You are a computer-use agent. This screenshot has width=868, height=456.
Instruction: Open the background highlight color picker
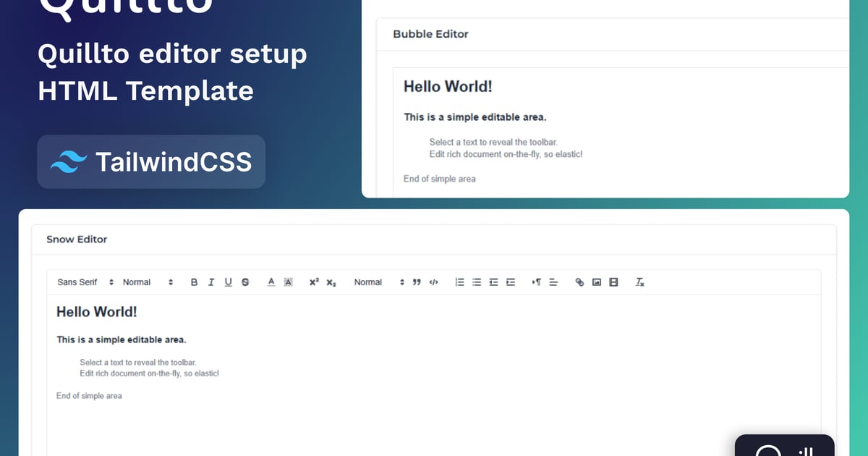point(288,282)
